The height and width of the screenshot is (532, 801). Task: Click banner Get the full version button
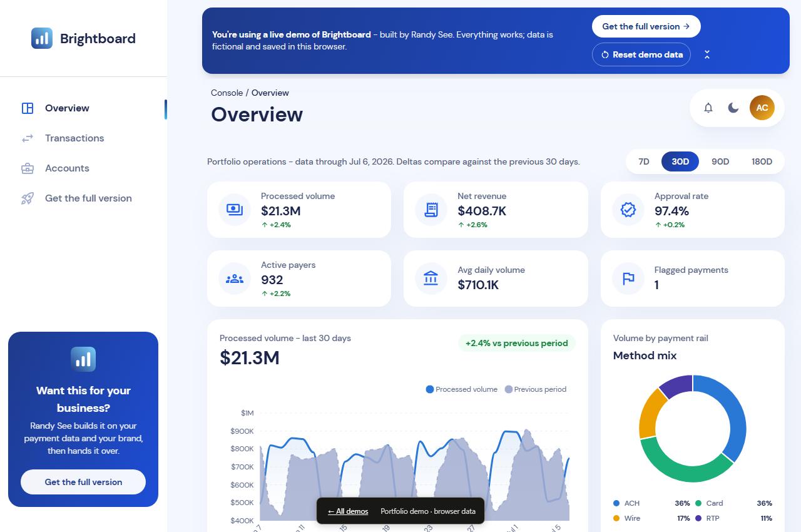[x=646, y=26]
